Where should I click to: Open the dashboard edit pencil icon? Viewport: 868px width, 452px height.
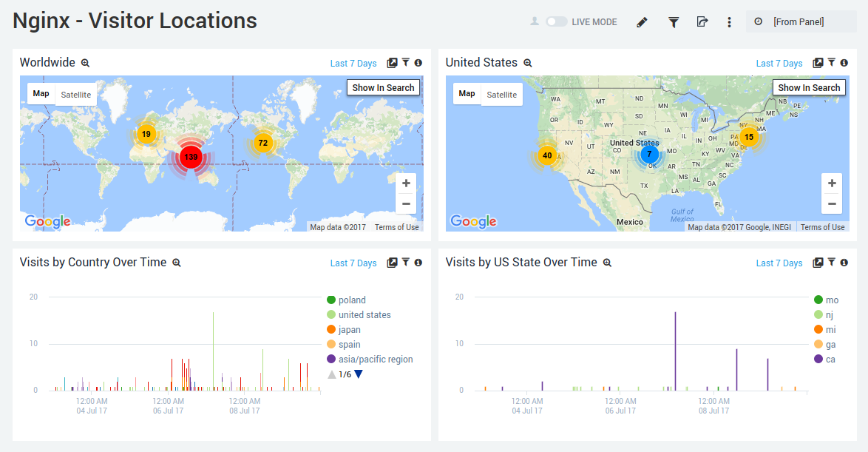click(x=642, y=22)
